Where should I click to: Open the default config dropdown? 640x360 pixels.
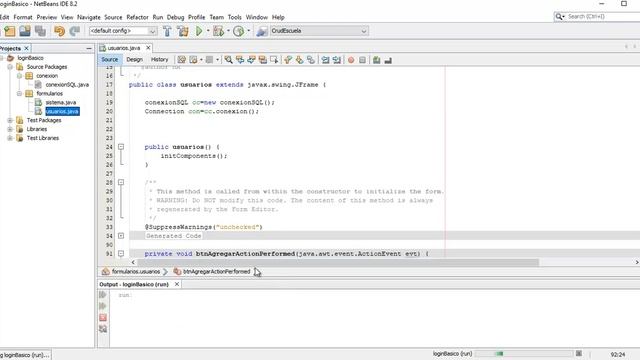click(123, 31)
